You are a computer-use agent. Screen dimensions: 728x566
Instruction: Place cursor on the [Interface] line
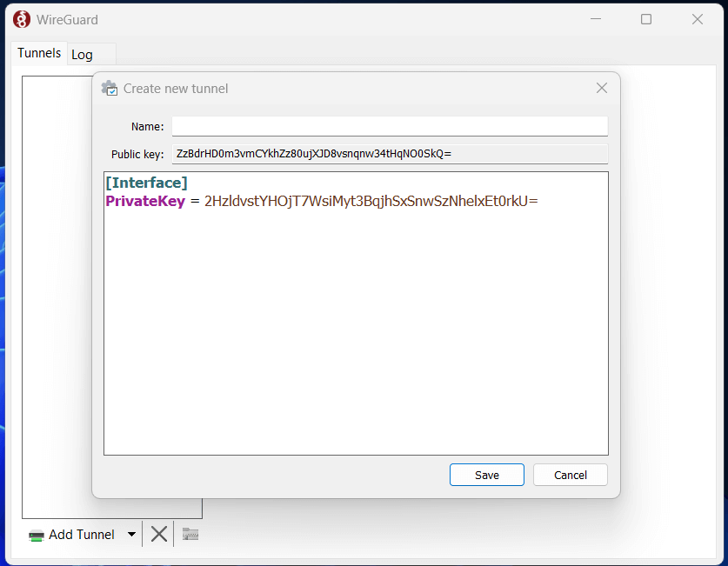(146, 183)
